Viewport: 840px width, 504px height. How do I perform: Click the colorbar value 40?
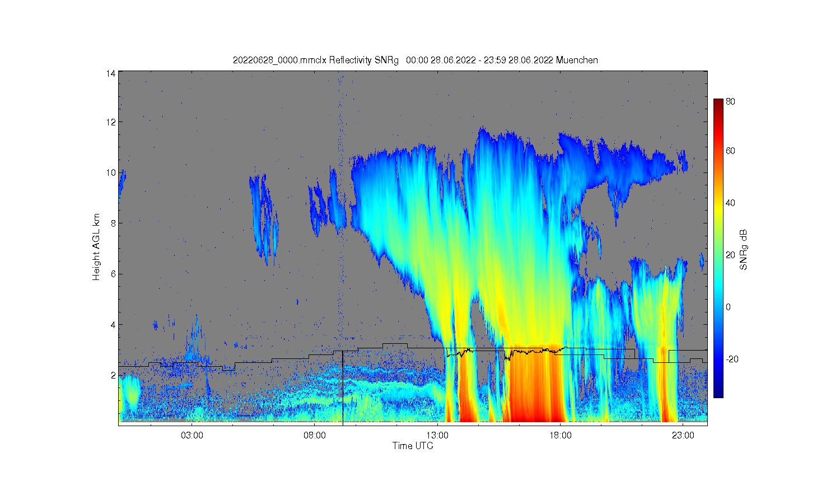pos(731,203)
